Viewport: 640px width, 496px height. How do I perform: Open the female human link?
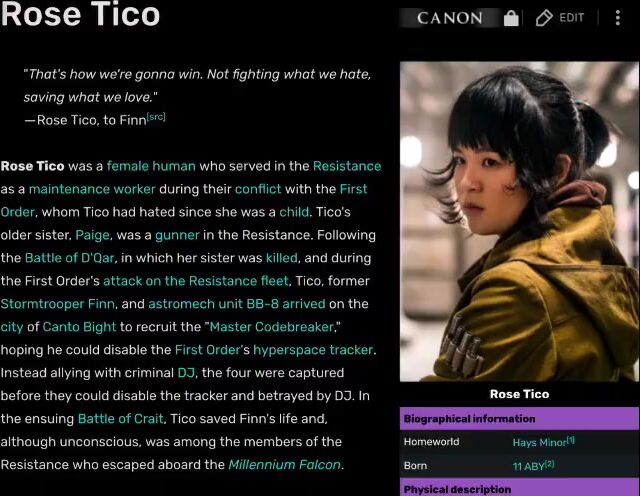click(x=151, y=166)
